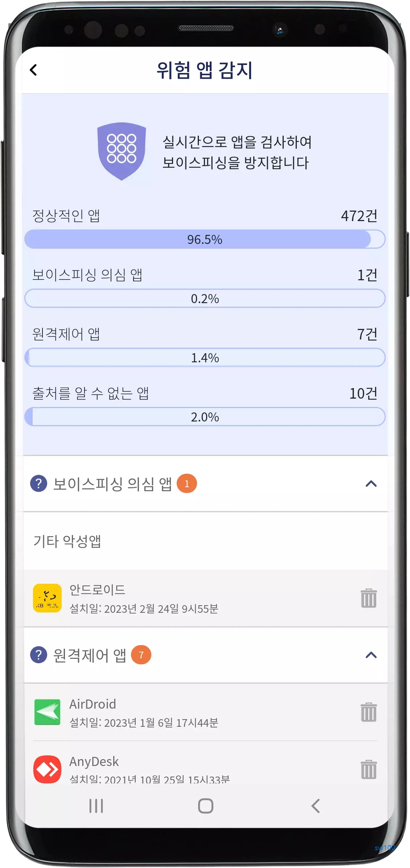Tap the trash icon for 안드로이드

pyautogui.click(x=369, y=598)
